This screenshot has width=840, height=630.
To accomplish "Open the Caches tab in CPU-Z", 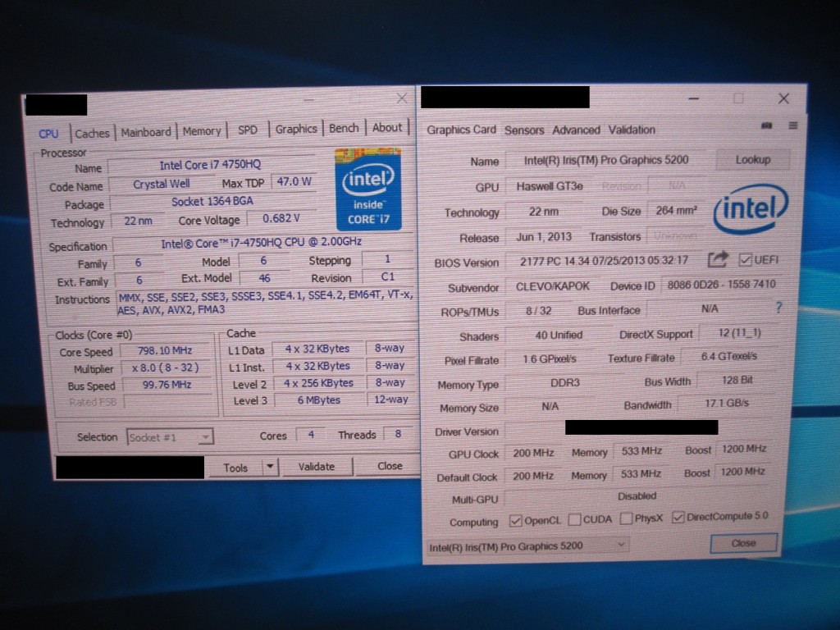I will pyautogui.click(x=92, y=133).
